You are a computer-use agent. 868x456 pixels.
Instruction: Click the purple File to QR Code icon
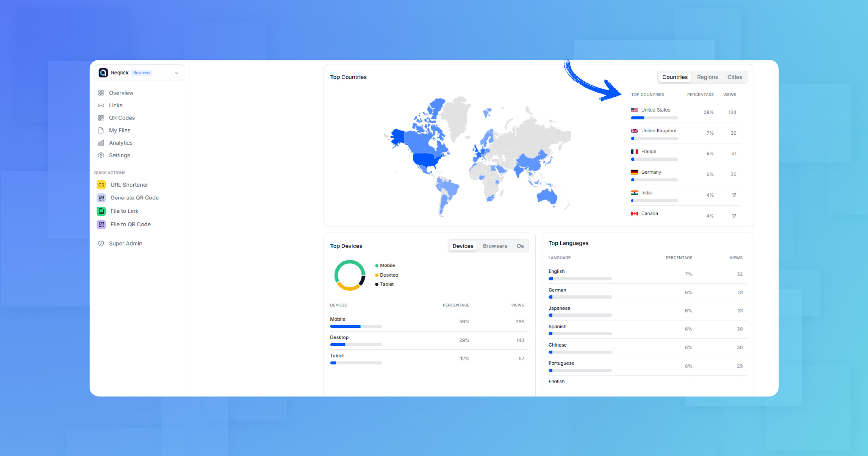click(101, 224)
